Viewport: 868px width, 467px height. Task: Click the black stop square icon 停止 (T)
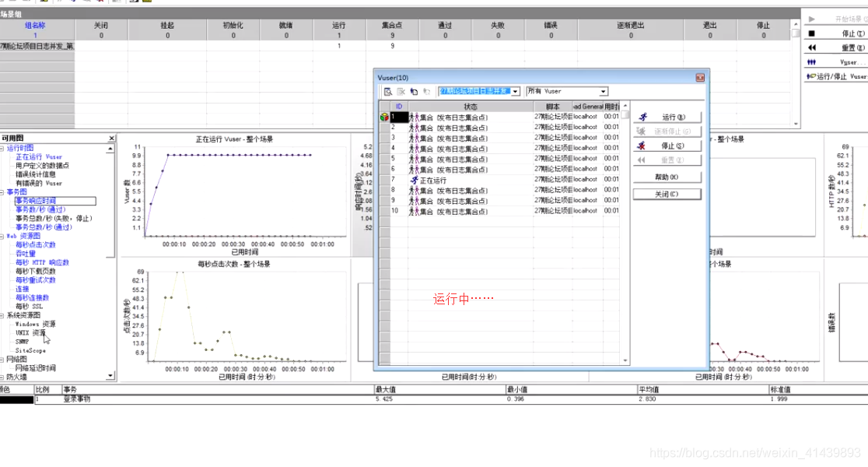pyautogui.click(x=811, y=33)
